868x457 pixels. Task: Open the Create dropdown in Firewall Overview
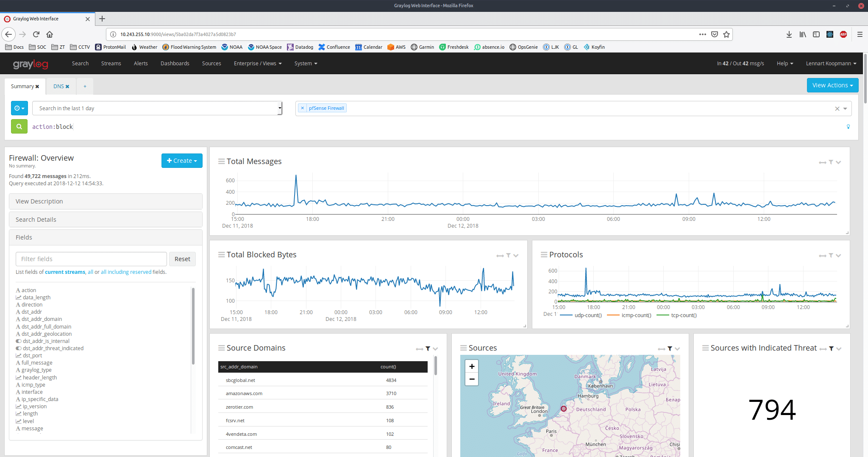coord(182,160)
